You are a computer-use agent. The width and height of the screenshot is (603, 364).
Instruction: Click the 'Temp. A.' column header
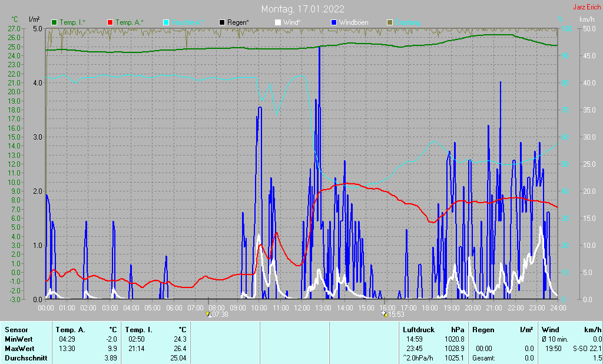tap(71, 330)
